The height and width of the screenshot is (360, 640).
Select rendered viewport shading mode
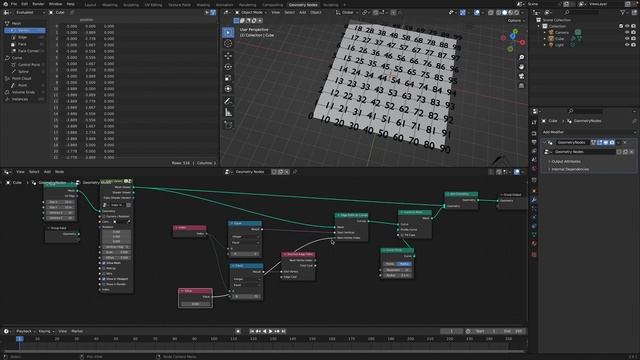516,13
